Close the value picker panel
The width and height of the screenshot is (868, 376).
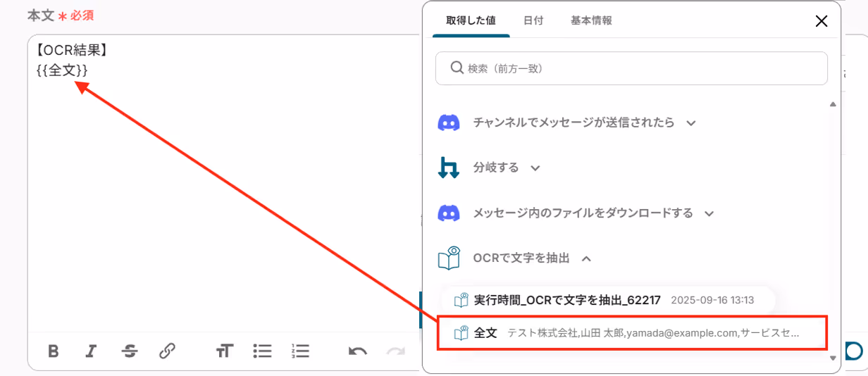[x=821, y=21]
